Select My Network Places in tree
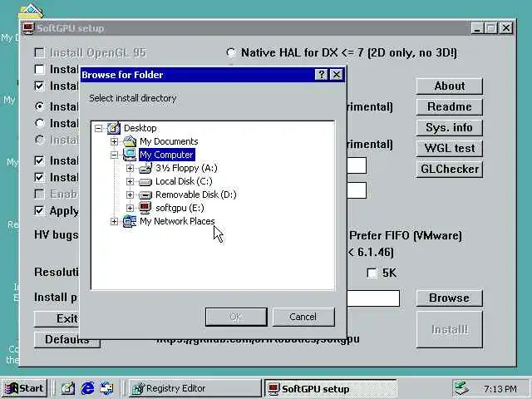 pos(177,221)
